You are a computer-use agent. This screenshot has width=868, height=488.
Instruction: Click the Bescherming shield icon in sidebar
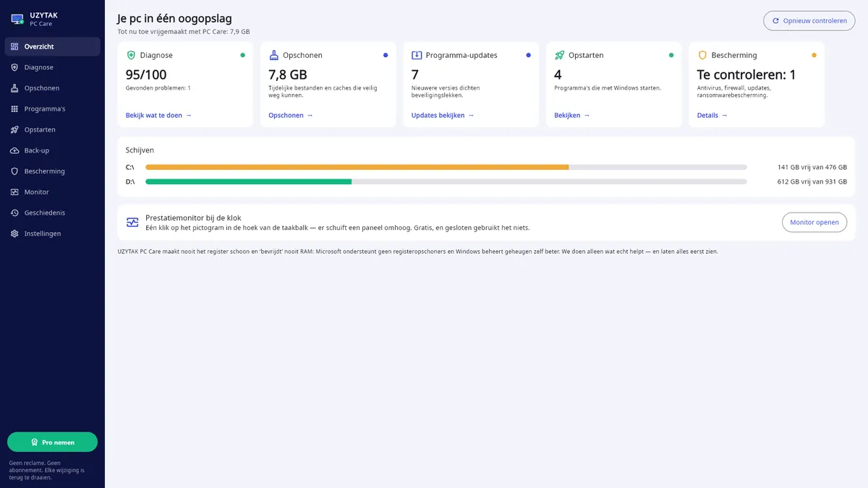(x=14, y=171)
